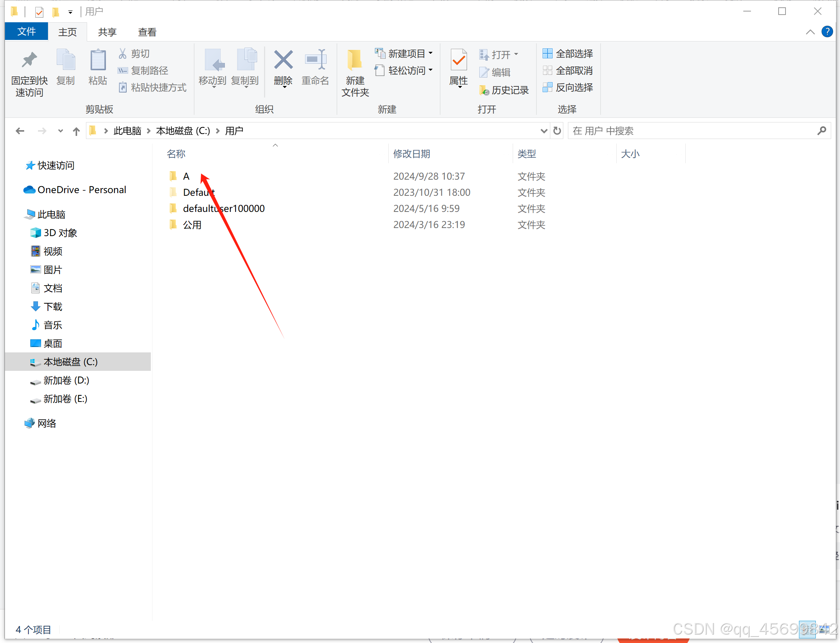The height and width of the screenshot is (643, 840).
Task: Collapse the ribbon with the chevron
Action: tap(810, 32)
